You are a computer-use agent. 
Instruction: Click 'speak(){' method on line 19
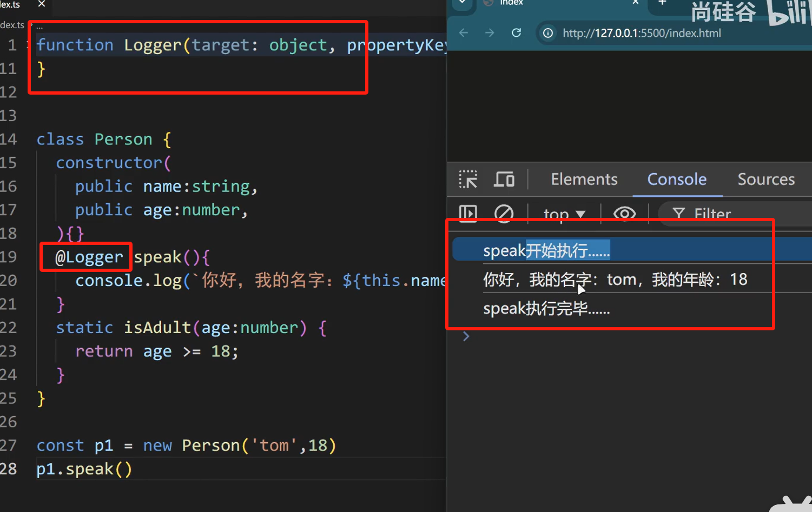coord(171,257)
